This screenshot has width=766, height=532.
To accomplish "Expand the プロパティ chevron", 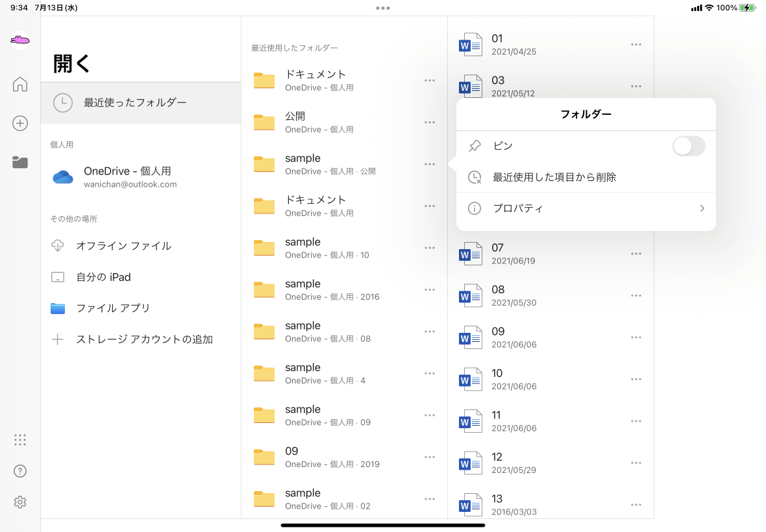I will click(702, 208).
